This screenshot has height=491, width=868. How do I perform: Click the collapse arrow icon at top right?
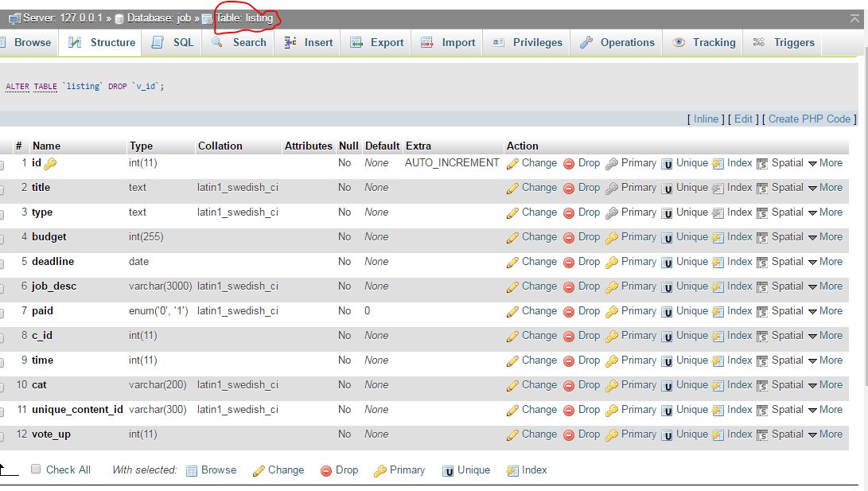(854, 18)
